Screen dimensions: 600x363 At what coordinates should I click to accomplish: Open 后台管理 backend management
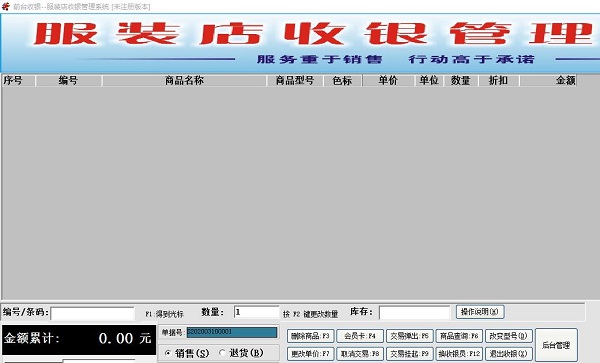pos(556,345)
